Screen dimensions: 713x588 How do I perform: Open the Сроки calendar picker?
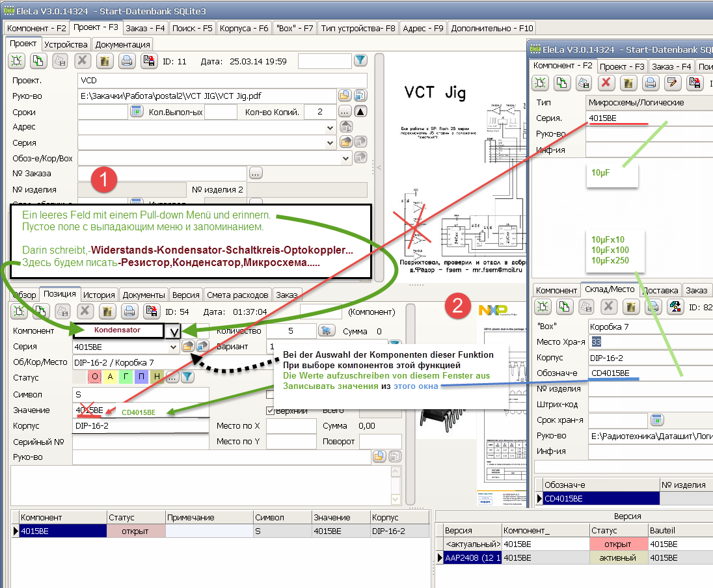(x=137, y=111)
